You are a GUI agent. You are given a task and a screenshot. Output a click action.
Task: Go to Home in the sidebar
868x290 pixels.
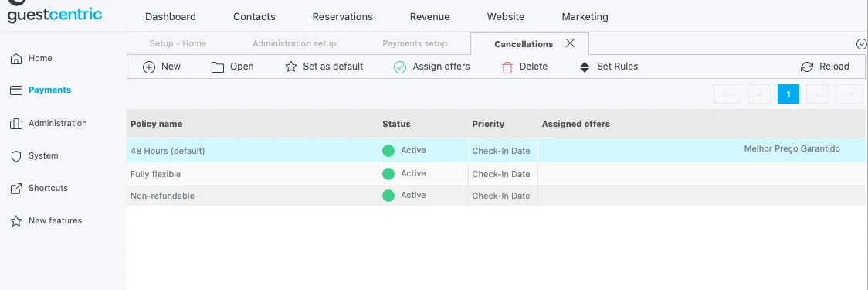click(x=40, y=58)
